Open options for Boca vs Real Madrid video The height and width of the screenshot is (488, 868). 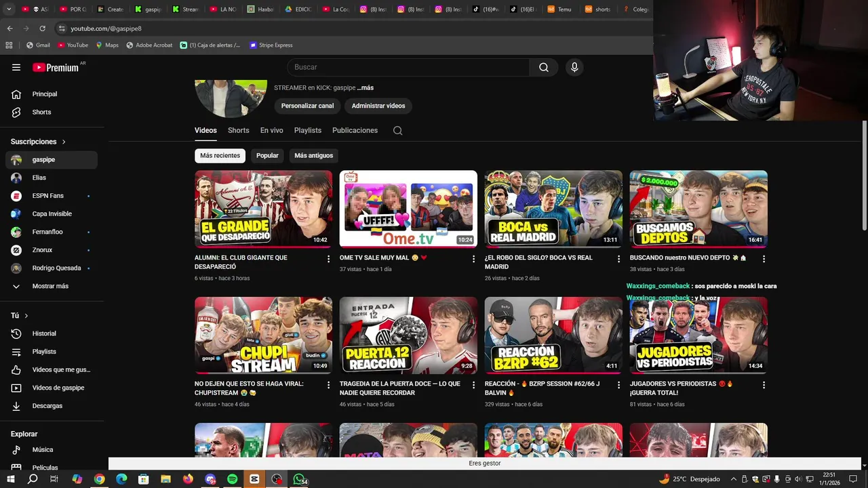[618, 259]
